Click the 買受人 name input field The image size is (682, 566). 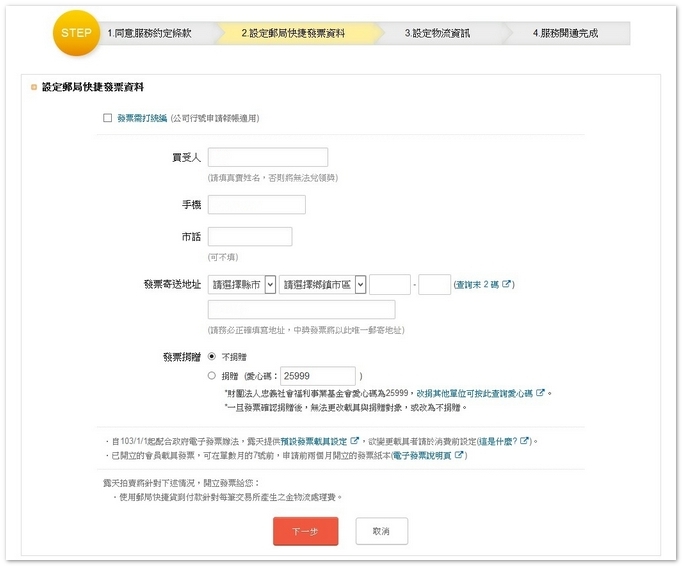(x=267, y=157)
